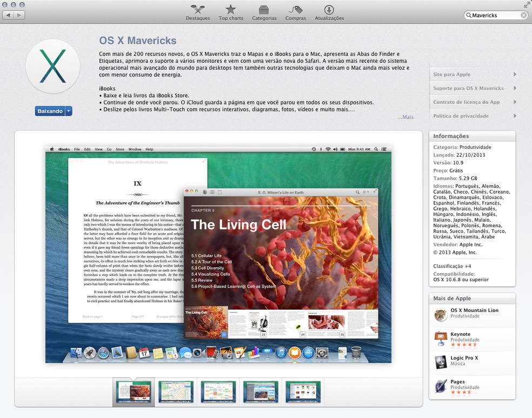This screenshot has width=532, height=418.
Task: Click the search magnifier icon
Action: click(x=469, y=15)
